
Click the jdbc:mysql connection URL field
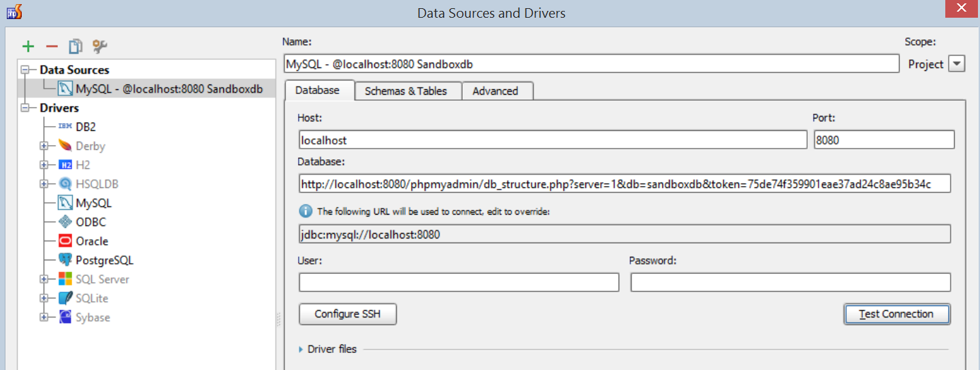[625, 234]
